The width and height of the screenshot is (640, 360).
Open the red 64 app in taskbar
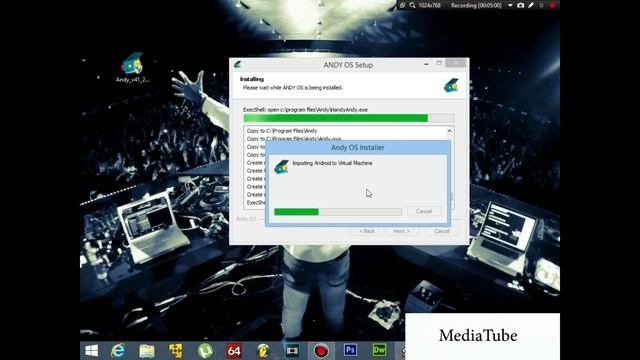tap(234, 351)
